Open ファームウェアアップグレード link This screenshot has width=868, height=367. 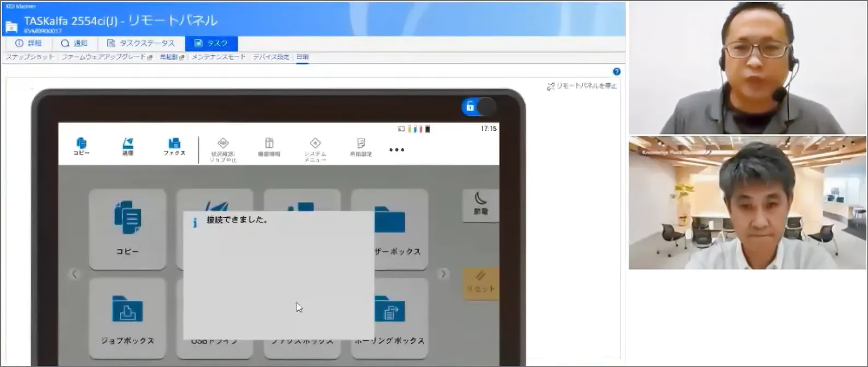point(107,57)
